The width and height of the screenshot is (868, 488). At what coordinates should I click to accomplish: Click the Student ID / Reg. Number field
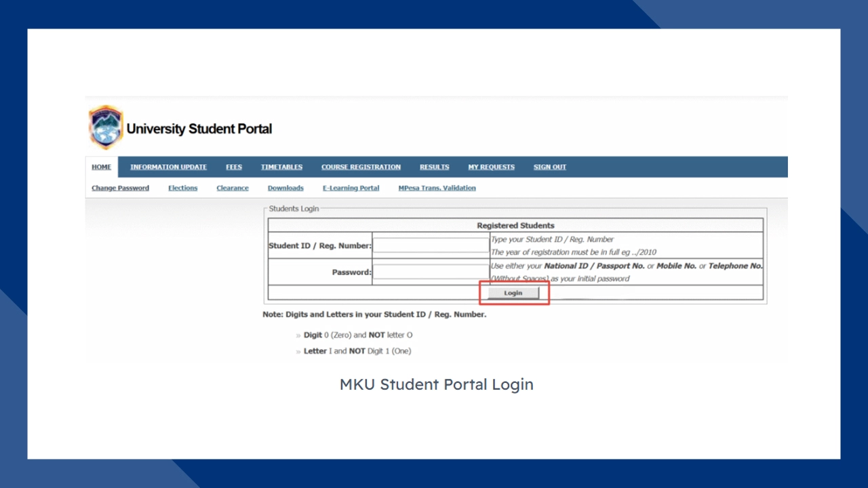431,245
